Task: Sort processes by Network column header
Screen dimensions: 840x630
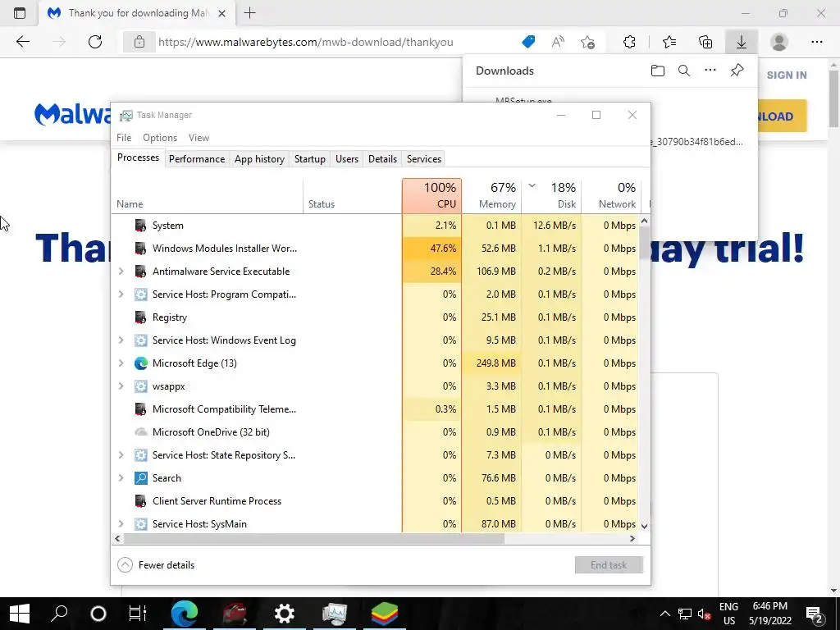Action: (x=612, y=195)
